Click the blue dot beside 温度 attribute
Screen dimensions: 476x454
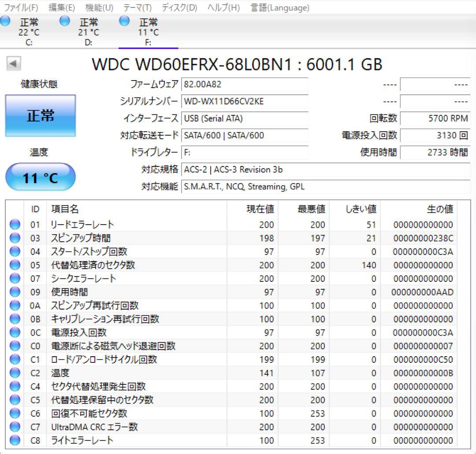point(15,373)
